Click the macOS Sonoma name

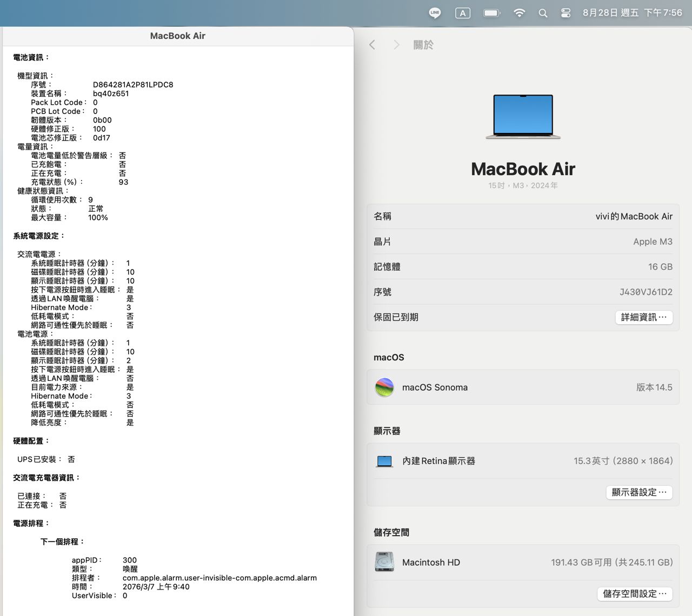(435, 387)
